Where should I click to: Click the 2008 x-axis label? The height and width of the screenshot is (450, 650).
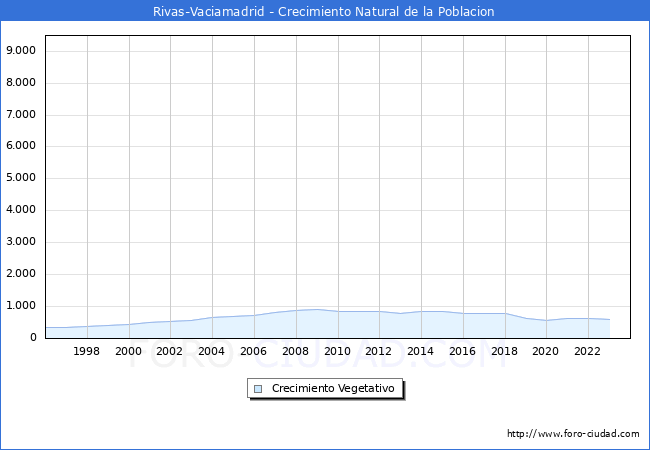(x=295, y=351)
